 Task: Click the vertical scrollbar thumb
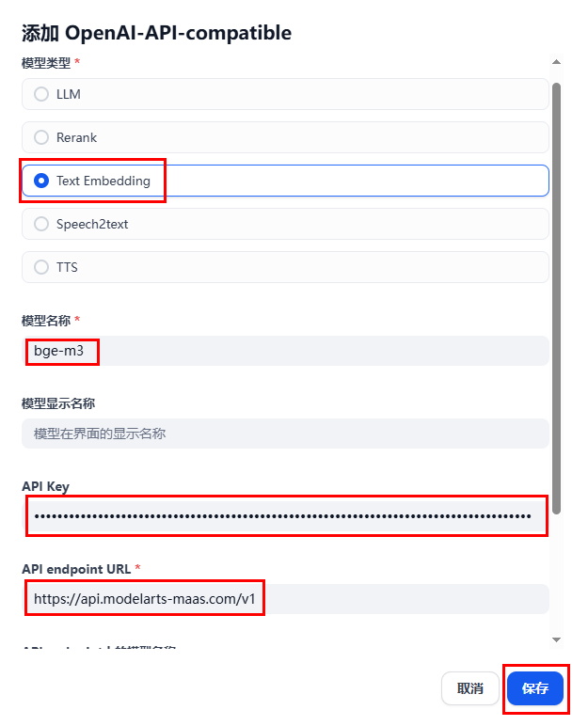557,299
